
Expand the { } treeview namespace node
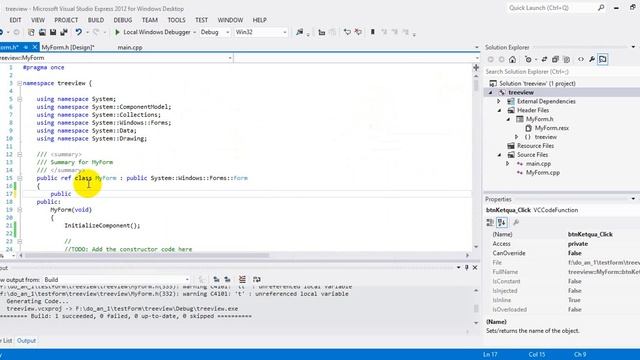click(516, 137)
